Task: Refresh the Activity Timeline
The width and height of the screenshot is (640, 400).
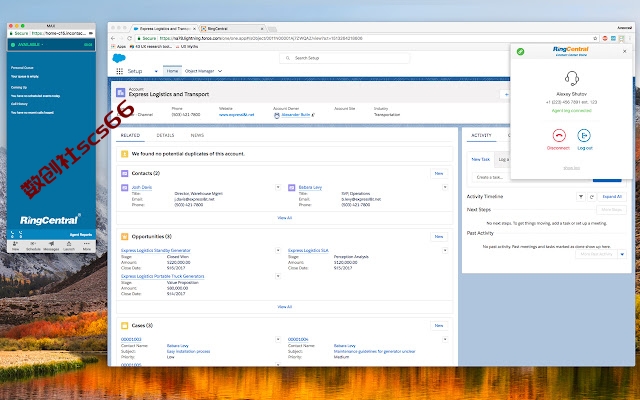Action: [x=591, y=197]
